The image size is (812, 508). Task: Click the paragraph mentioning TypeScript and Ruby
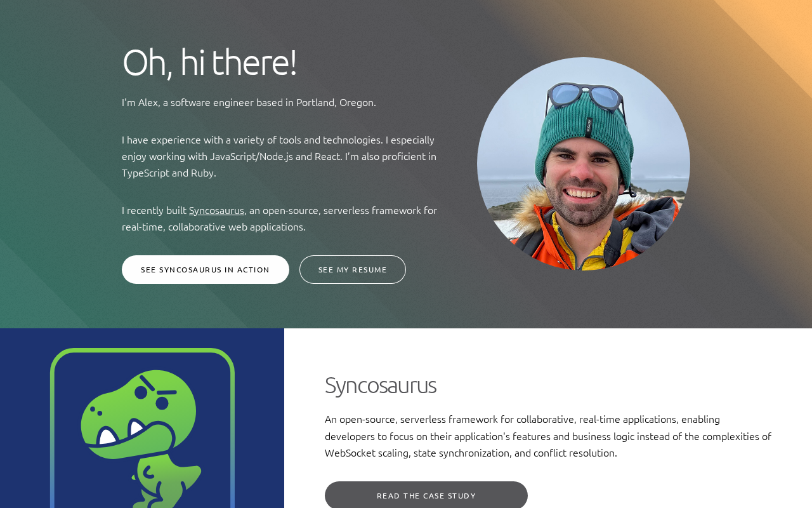click(x=279, y=156)
